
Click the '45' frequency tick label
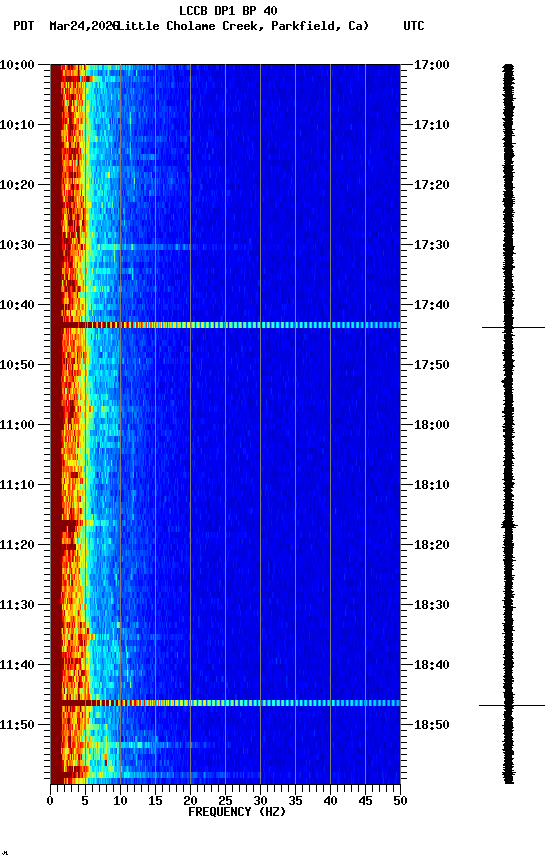[365, 802]
